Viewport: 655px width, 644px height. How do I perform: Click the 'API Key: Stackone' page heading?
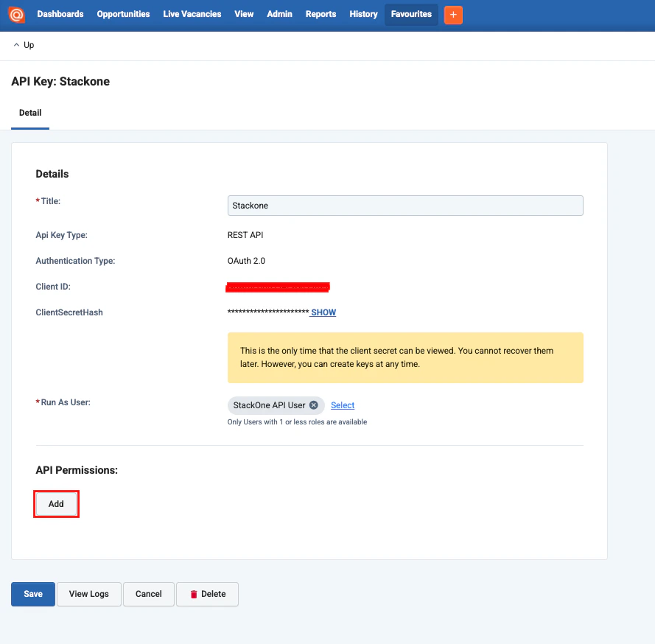coord(60,82)
